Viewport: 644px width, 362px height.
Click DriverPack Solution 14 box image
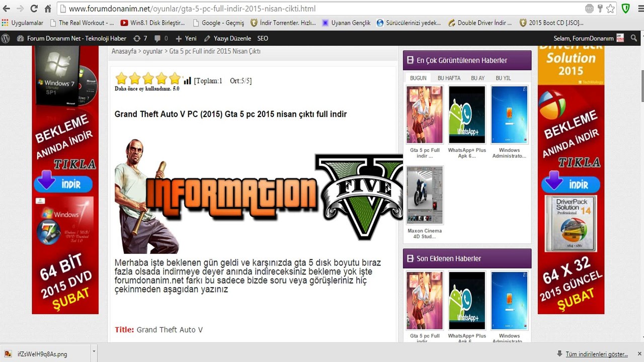pos(571,224)
